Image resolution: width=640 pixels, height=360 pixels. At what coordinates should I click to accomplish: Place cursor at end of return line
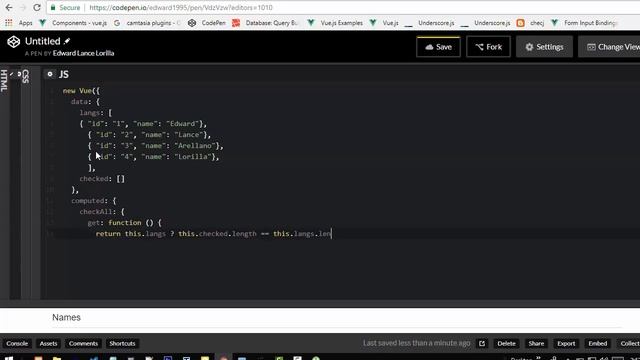tap(332, 234)
